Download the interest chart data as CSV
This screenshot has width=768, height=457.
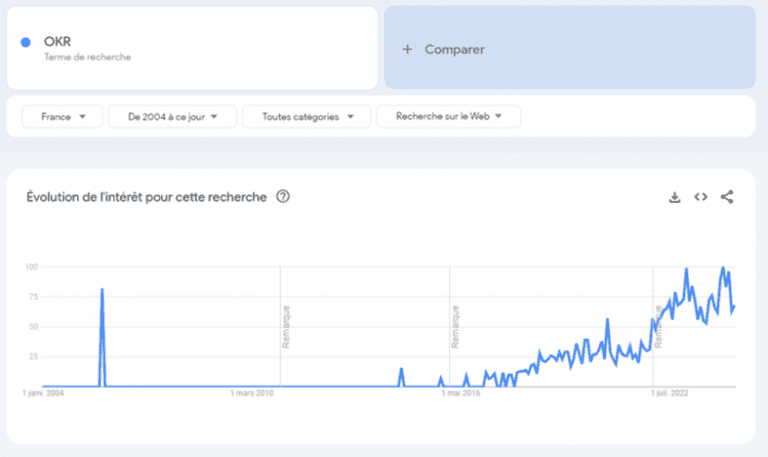pyautogui.click(x=675, y=197)
